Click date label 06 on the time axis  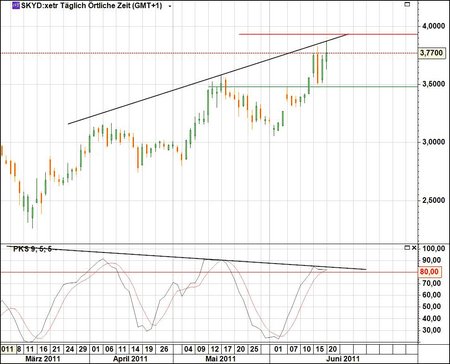coord(109,349)
